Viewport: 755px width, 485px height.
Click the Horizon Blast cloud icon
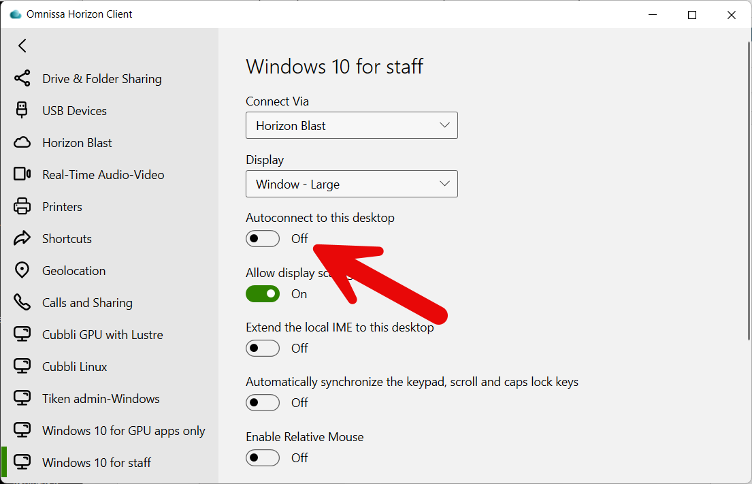point(22,143)
